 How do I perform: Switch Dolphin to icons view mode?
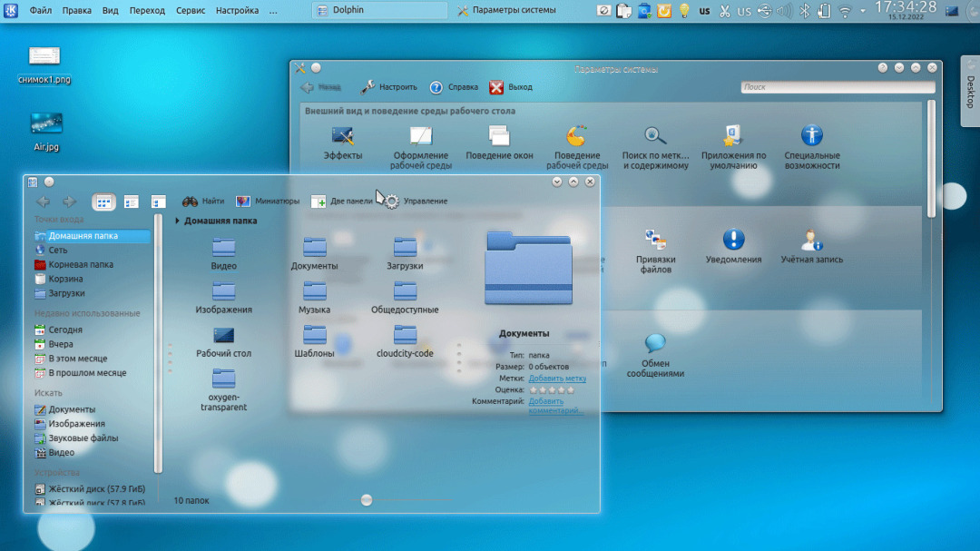pos(103,202)
